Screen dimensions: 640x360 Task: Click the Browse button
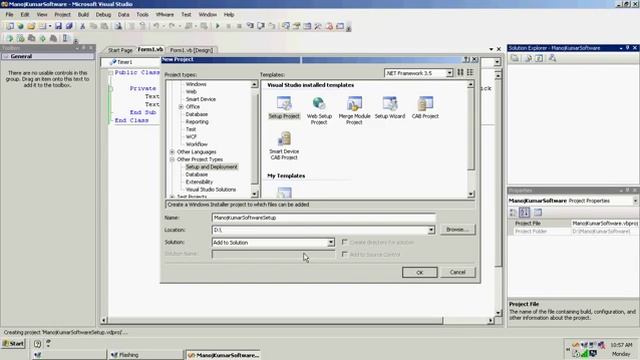pos(457,229)
